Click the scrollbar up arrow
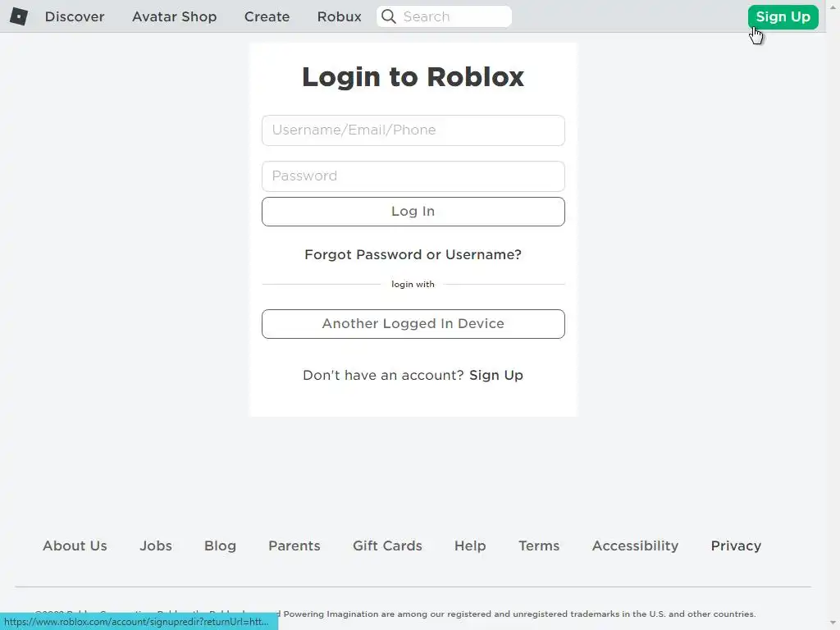 [833, 7]
